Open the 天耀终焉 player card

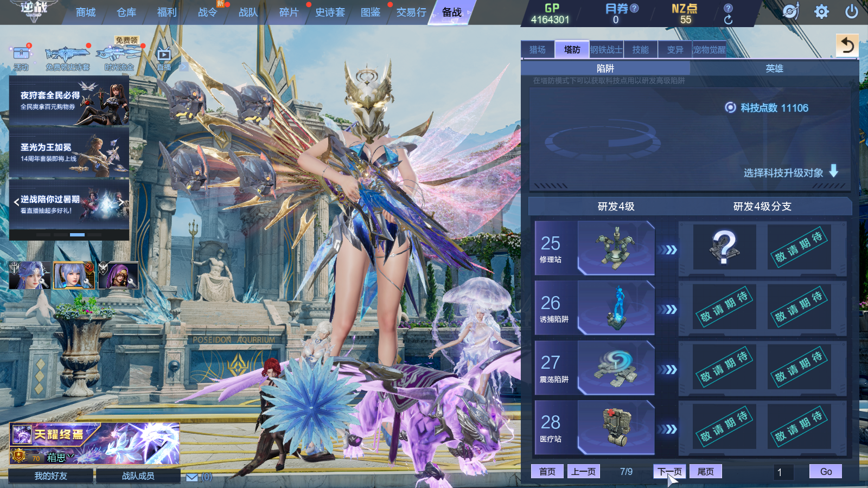[94, 444]
